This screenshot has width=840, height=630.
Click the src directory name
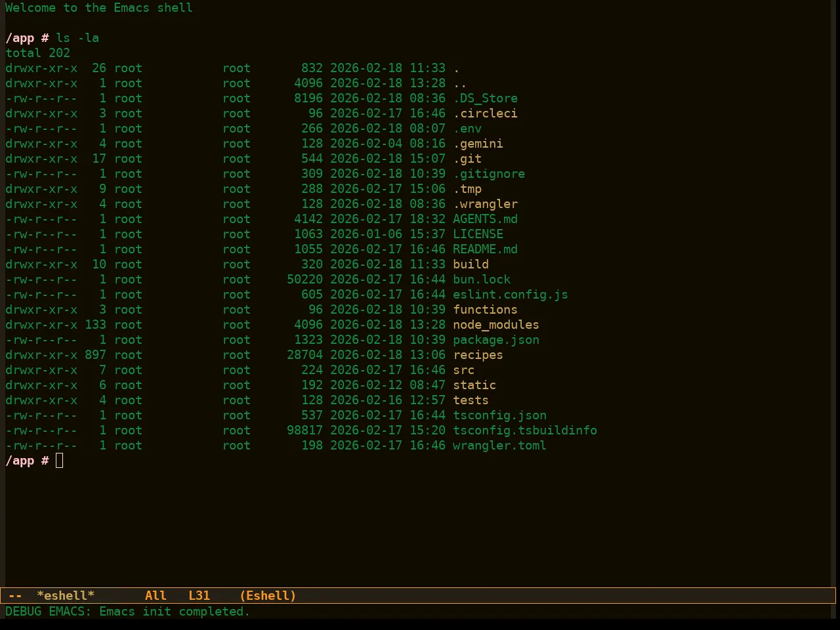tap(464, 370)
